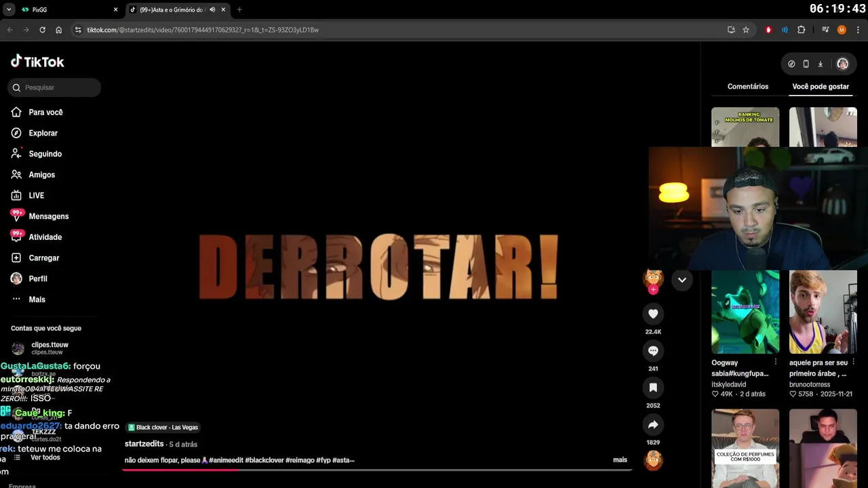
Task: Focus the Pesquisar search field
Action: tap(54, 87)
